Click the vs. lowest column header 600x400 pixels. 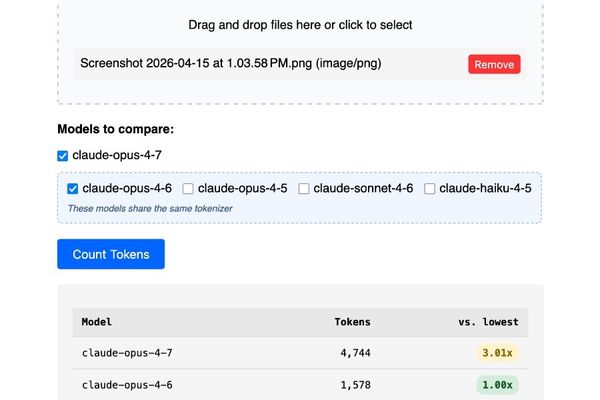coord(488,322)
